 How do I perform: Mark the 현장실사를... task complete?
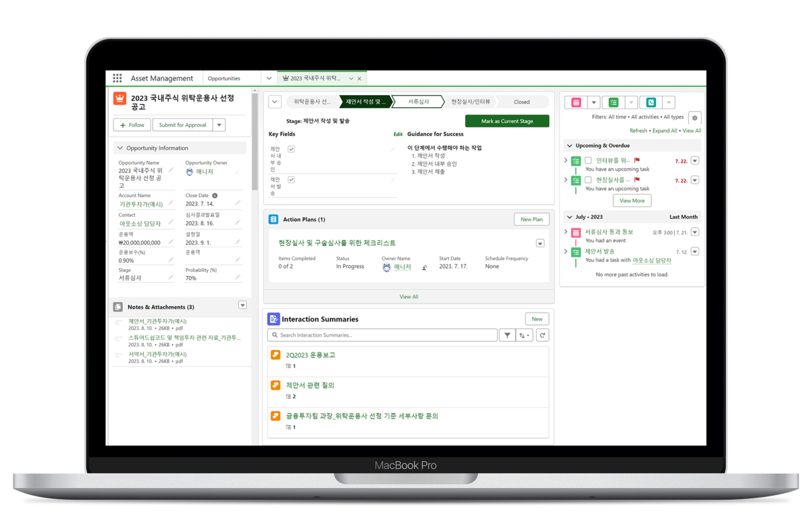point(588,180)
